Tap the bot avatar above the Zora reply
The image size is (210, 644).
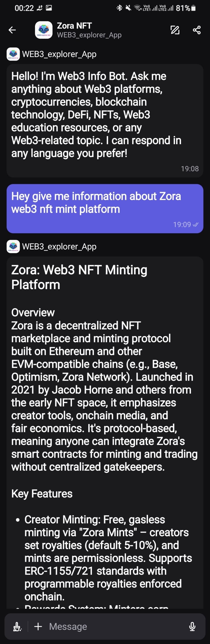13,246
